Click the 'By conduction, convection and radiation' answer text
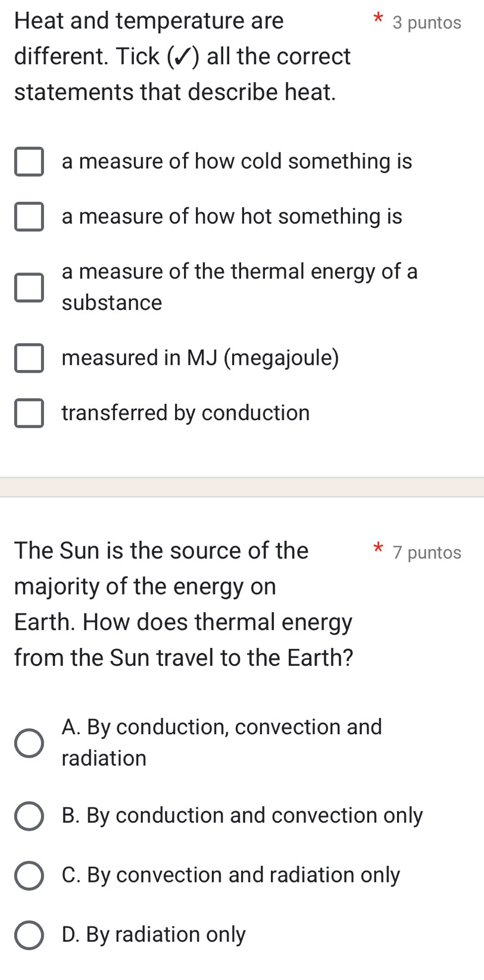484x980 pixels. tap(221, 742)
